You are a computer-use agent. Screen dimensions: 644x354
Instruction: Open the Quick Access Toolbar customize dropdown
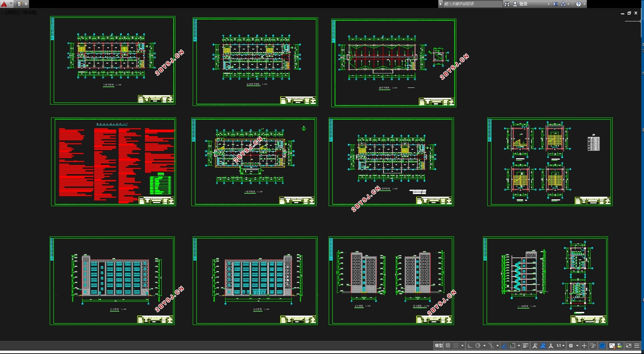click(26, 4)
